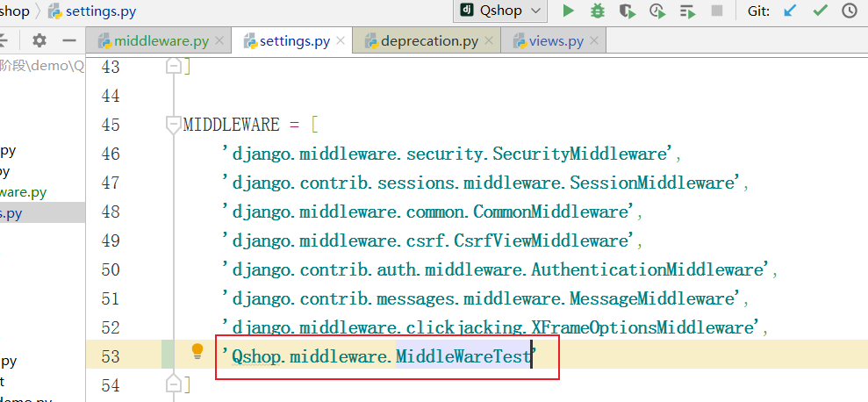Close the settings.py tab

pos(341,40)
